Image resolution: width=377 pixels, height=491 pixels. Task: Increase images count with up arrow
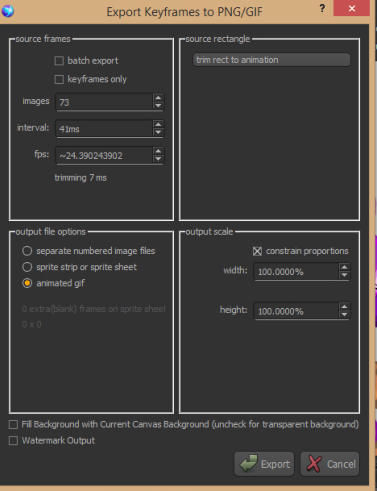tap(158, 98)
